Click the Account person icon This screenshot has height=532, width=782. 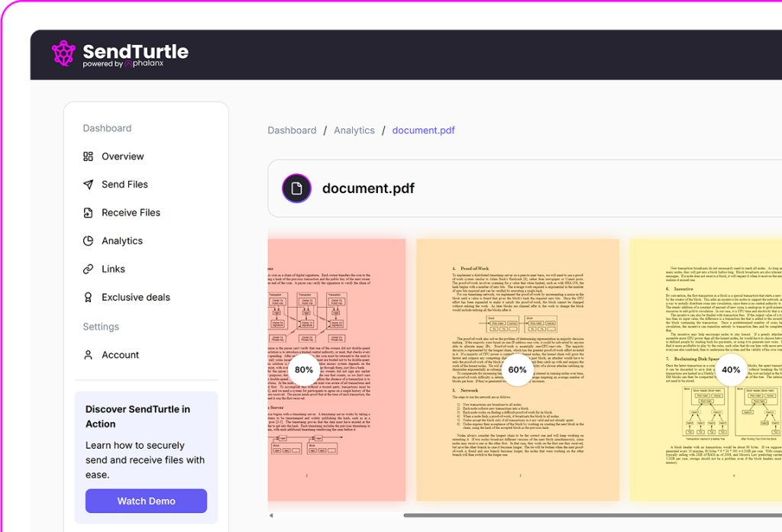click(89, 355)
